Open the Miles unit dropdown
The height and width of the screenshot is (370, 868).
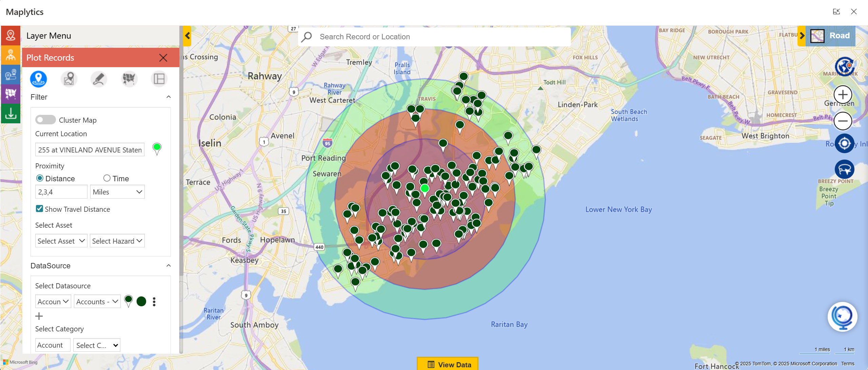[117, 192]
